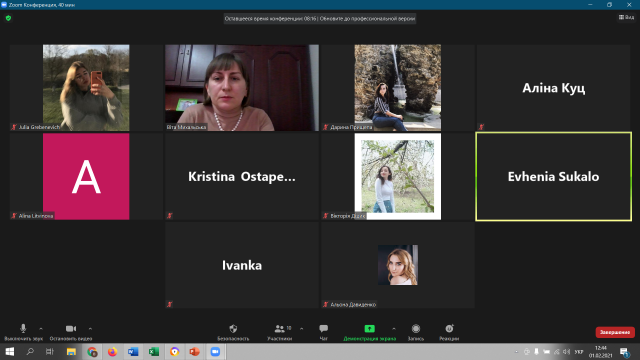The height and width of the screenshot is (360, 640).
Task: Select Дарина participant photo tile
Action: tap(398, 88)
